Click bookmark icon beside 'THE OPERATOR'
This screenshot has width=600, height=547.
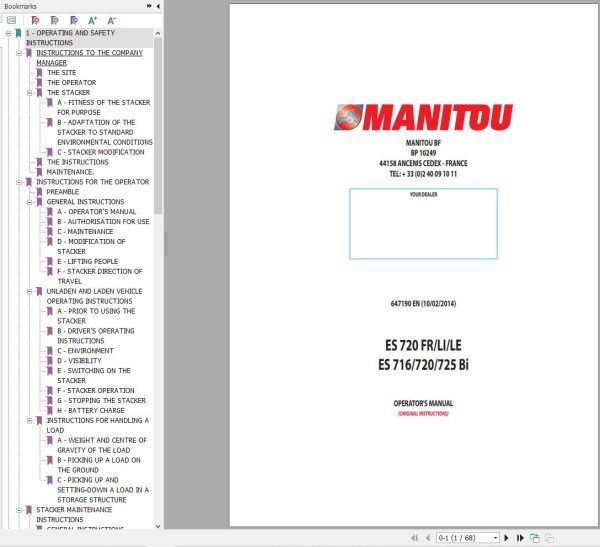click(39, 83)
